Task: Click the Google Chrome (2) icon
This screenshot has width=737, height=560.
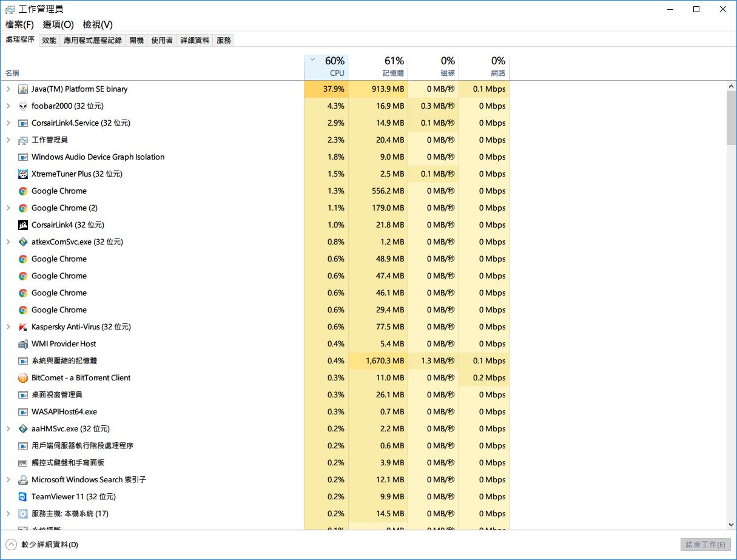Action: tap(23, 208)
